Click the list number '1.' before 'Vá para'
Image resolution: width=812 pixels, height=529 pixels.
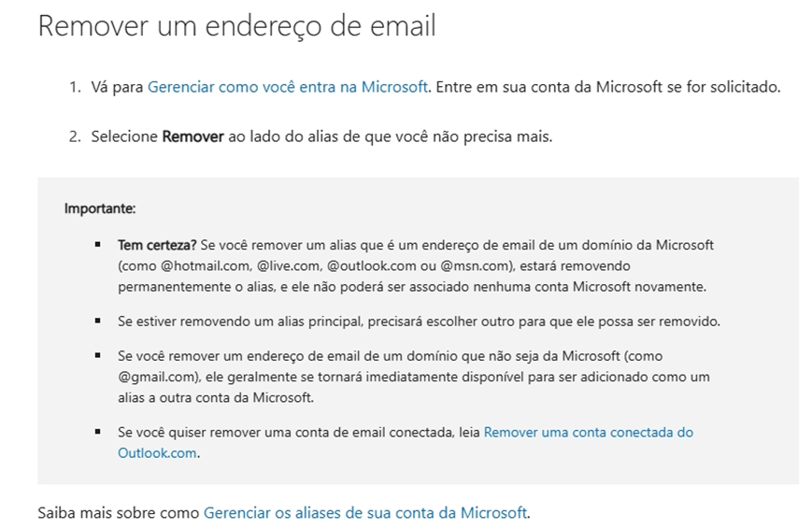click(x=75, y=87)
